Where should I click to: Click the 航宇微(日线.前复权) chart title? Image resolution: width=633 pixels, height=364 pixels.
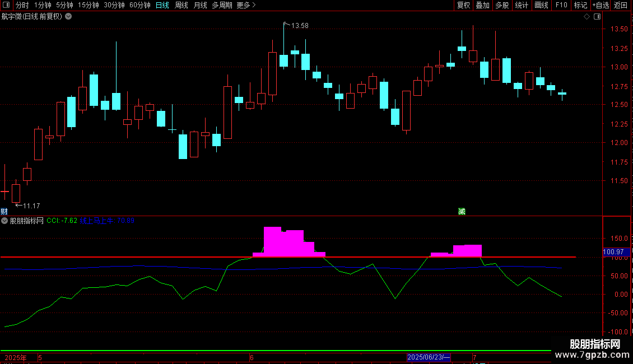(32, 17)
